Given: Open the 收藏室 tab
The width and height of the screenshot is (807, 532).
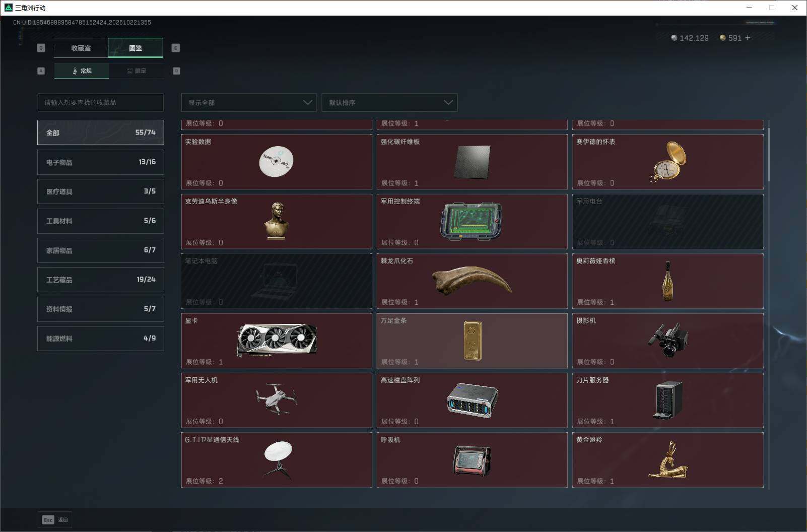Looking at the screenshot, I should tap(81, 48).
